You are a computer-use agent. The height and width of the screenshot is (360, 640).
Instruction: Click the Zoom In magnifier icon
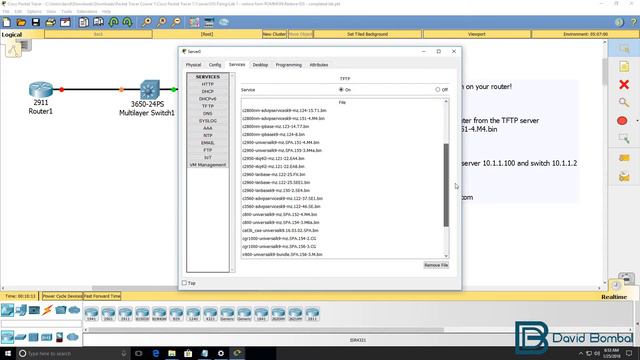point(147,22)
